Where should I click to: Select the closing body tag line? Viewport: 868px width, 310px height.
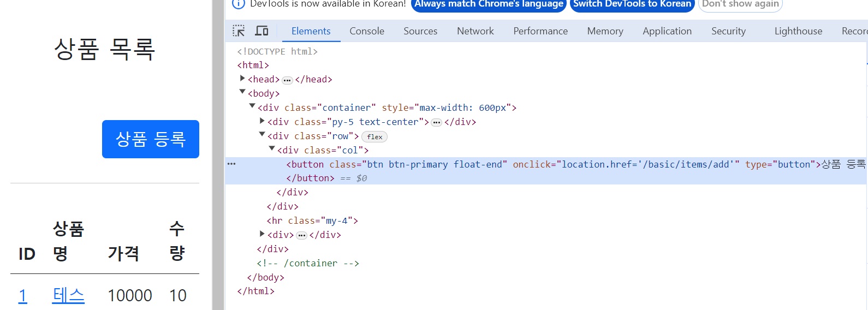265,277
